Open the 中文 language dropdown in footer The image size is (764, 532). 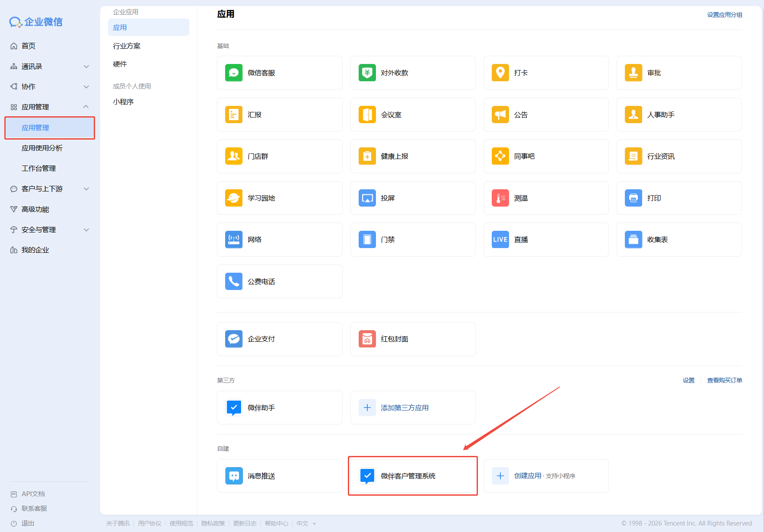pyautogui.click(x=306, y=523)
